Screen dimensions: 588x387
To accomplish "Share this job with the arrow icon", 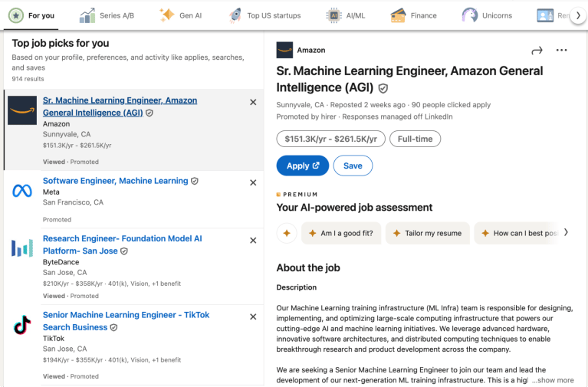I will coord(537,51).
